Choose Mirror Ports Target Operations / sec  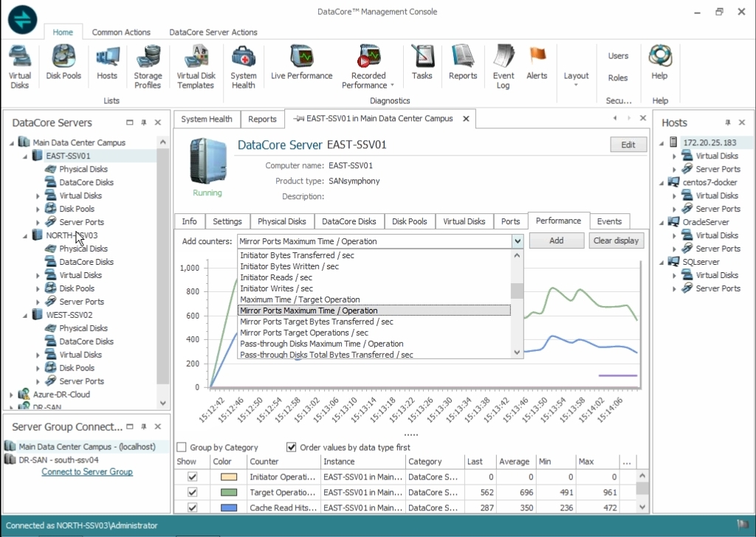(x=374, y=333)
